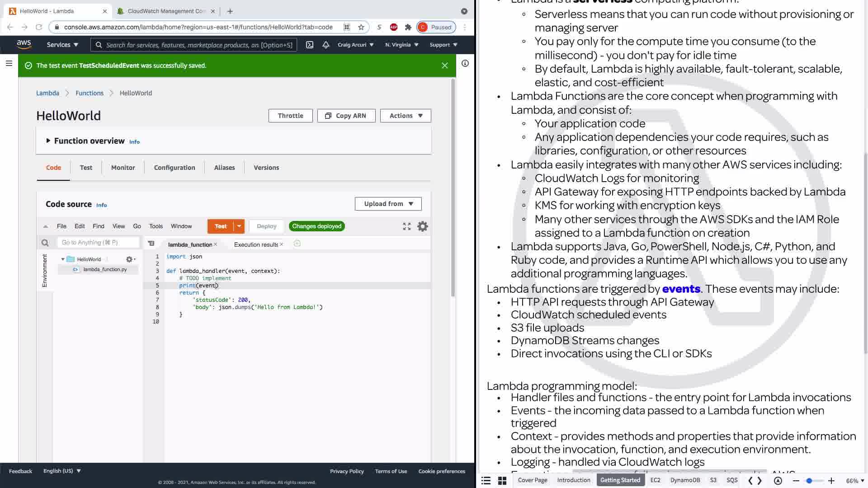Switch notes to grid view icon
The image size is (868, 488).
pyautogui.click(x=502, y=481)
